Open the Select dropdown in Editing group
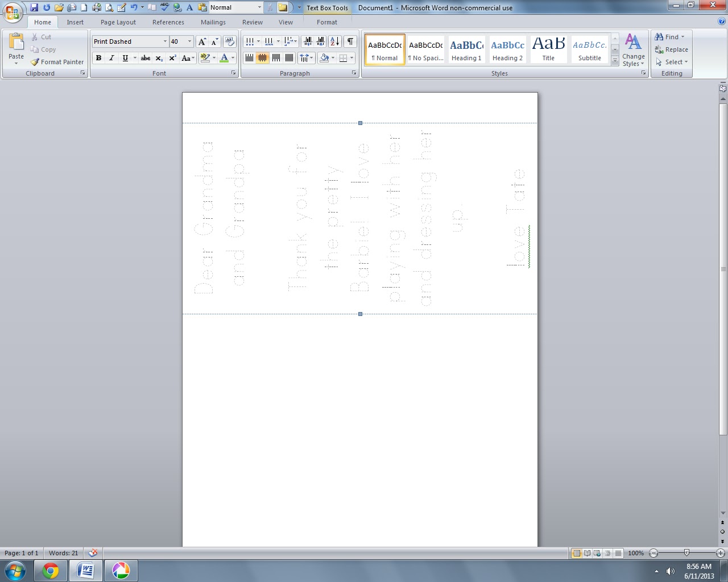This screenshot has width=728, height=582. coord(672,62)
